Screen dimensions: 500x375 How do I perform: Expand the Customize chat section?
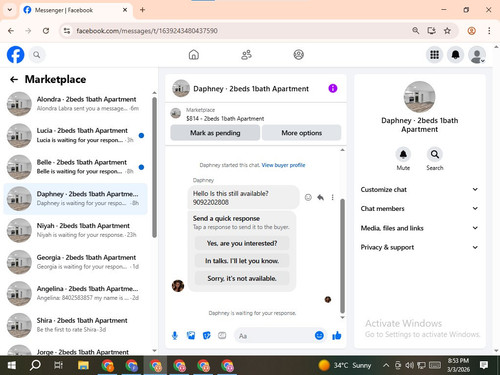pyautogui.click(x=419, y=189)
